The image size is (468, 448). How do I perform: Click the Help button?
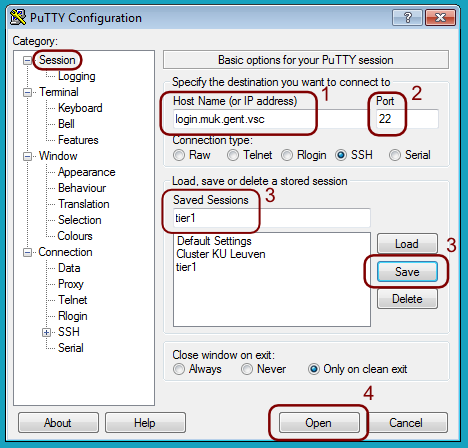[145, 423]
